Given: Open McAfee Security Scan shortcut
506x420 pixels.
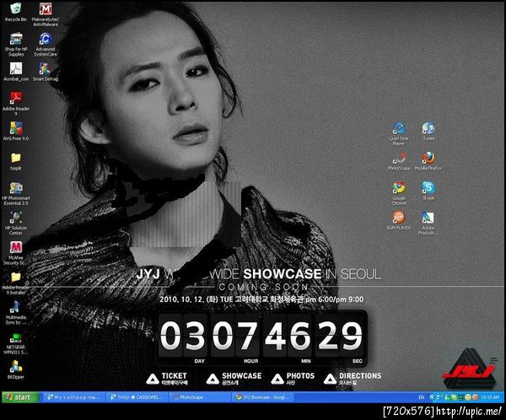Looking at the screenshot, I should coord(16,253).
